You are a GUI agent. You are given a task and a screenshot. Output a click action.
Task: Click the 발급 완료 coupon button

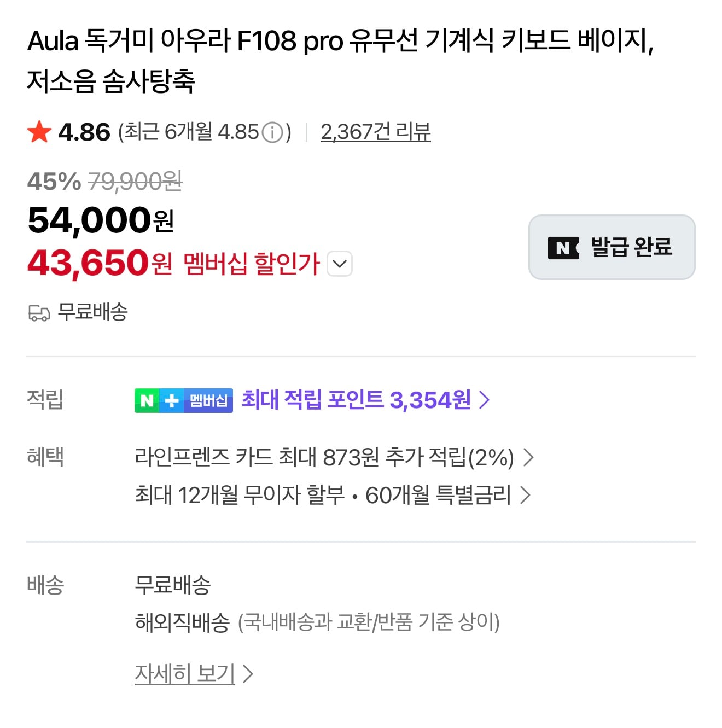coord(611,247)
